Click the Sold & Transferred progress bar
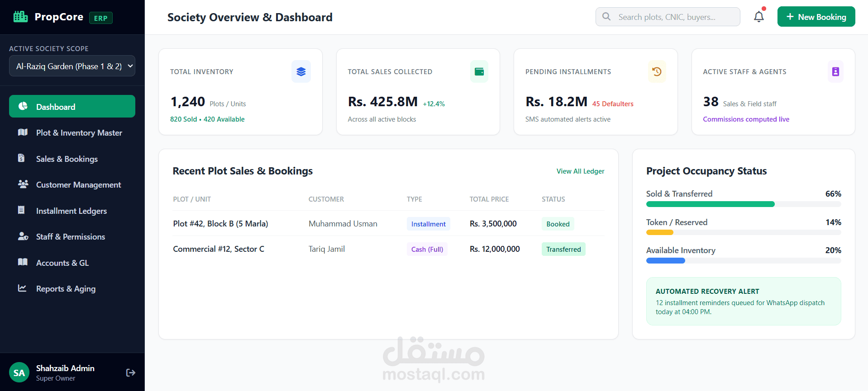Image resolution: width=868 pixels, height=391 pixels. click(744, 204)
